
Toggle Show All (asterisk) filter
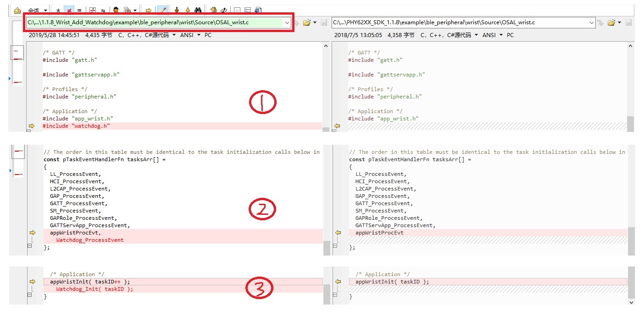pos(58,10)
